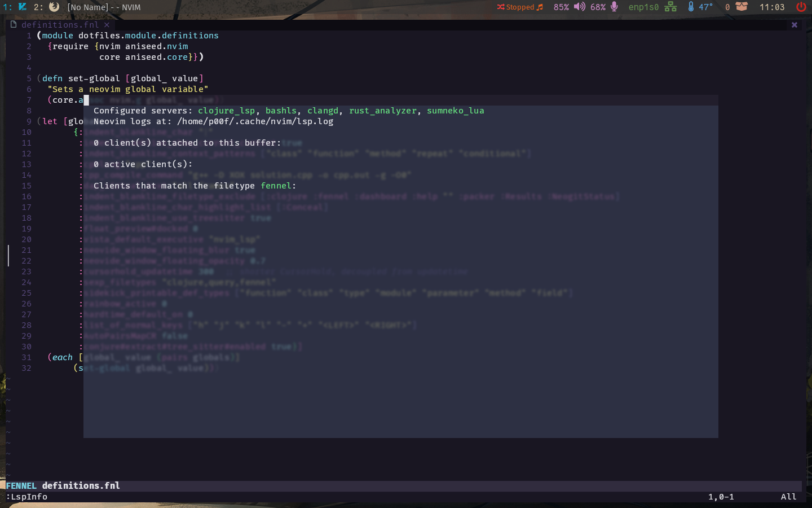The image size is (812, 508).
Task: Click the enp1s0 network icon
Action: pos(670,7)
